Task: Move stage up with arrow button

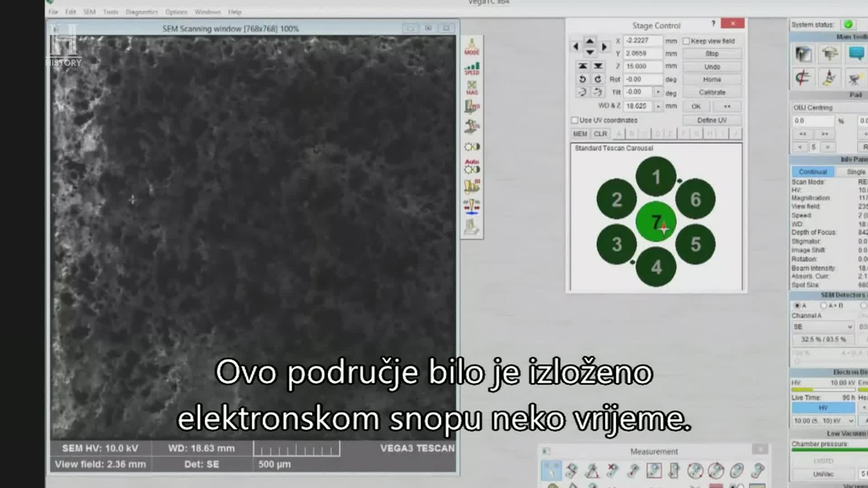Action: 590,41
